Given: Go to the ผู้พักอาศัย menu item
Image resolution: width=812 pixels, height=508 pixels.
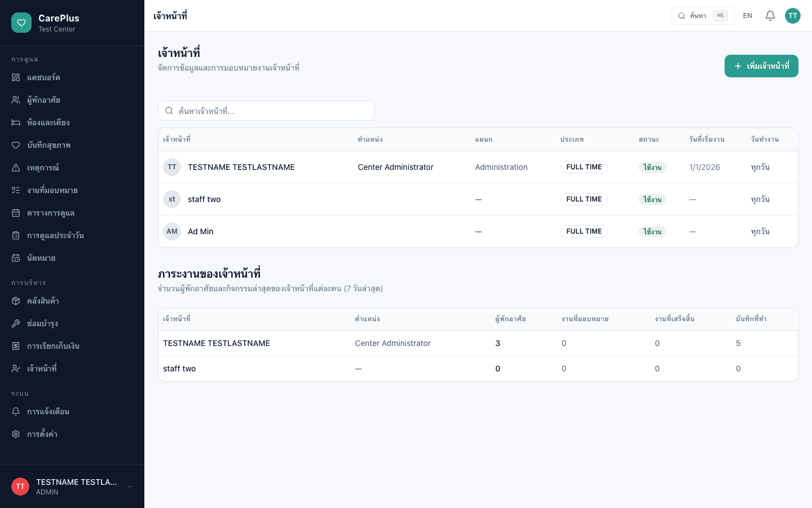Looking at the screenshot, I should coord(72,100).
